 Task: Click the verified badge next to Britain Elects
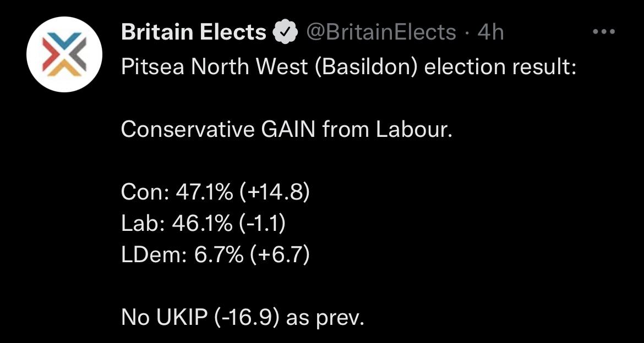click(x=285, y=32)
